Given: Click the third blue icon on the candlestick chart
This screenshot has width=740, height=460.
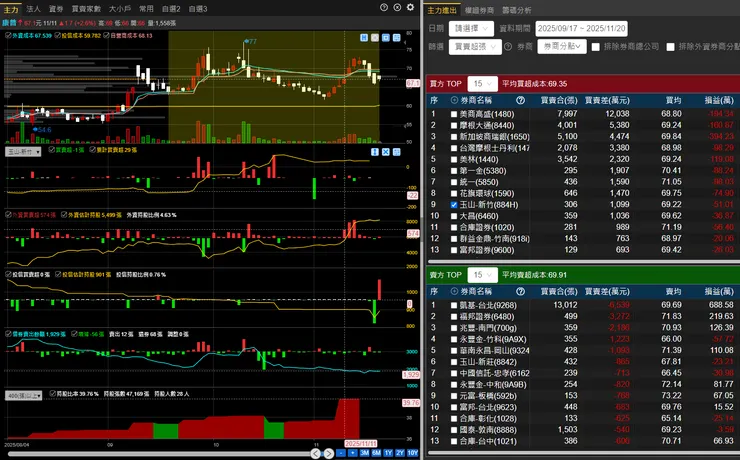Looking at the screenshot, I should click(386, 38).
